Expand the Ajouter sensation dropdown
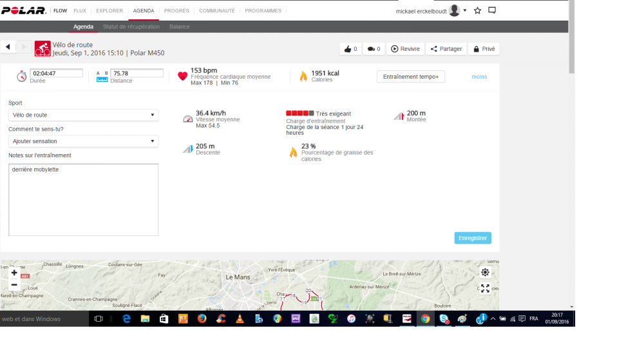The image size is (644, 363). pyautogui.click(x=83, y=141)
